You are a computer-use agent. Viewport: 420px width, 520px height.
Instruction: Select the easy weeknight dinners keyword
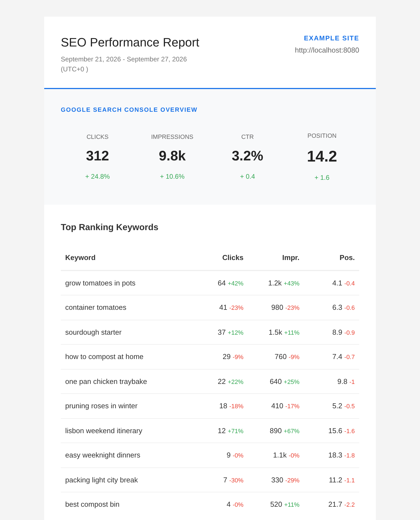pos(103,455)
